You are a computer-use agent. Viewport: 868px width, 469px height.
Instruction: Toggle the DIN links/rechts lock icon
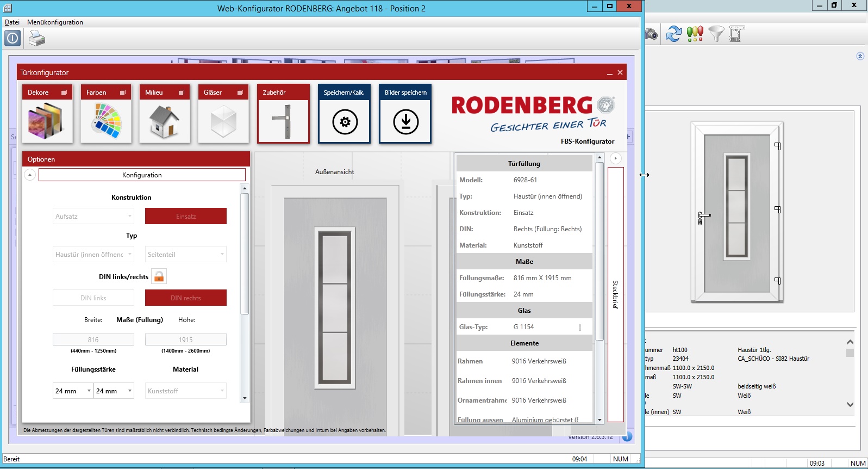[x=159, y=276]
